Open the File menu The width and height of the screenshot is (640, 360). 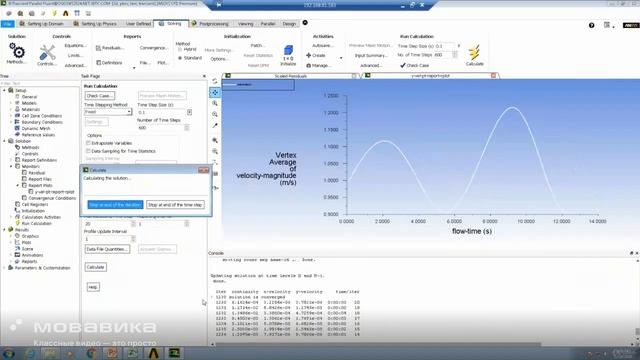pos(7,24)
